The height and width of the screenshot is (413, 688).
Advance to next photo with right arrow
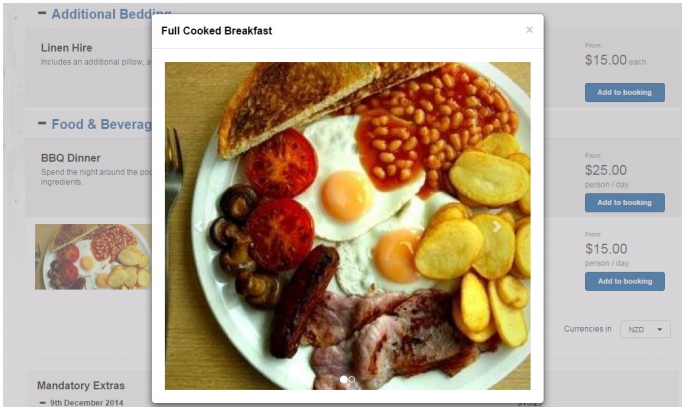(x=497, y=226)
